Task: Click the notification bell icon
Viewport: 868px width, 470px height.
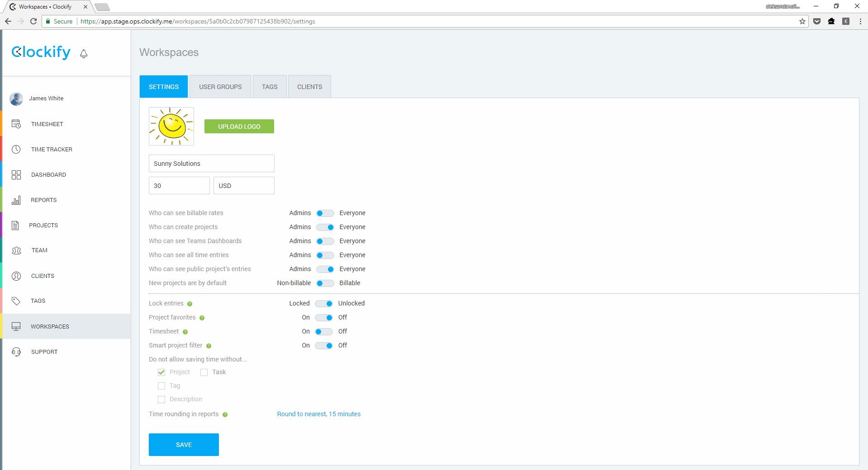Action: click(84, 54)
